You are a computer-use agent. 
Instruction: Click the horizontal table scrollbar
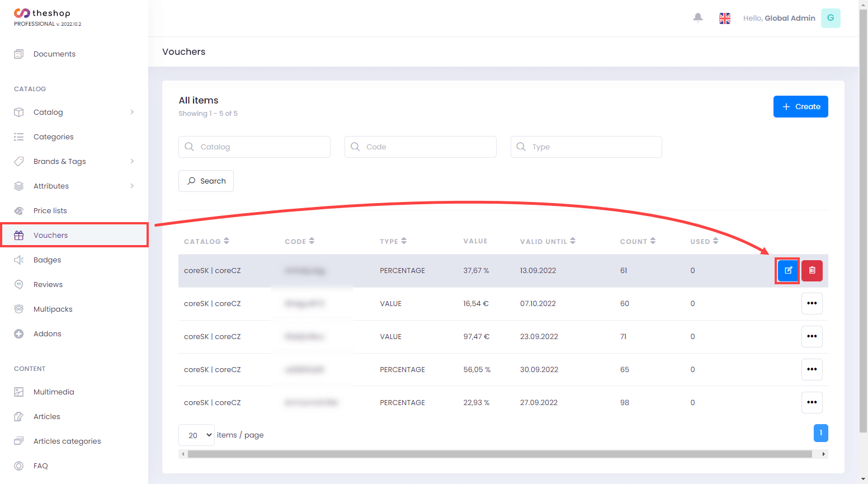tap(500, 454)
